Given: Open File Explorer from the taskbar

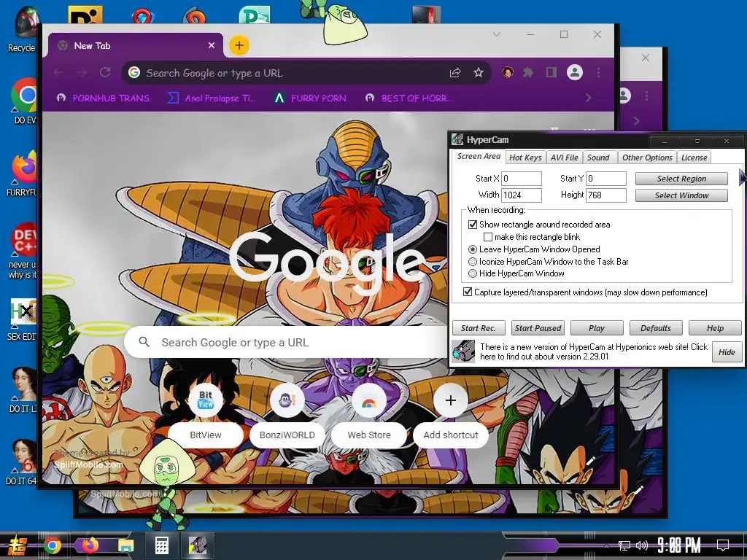Looking at the screenshot, I should click(125, 545).
